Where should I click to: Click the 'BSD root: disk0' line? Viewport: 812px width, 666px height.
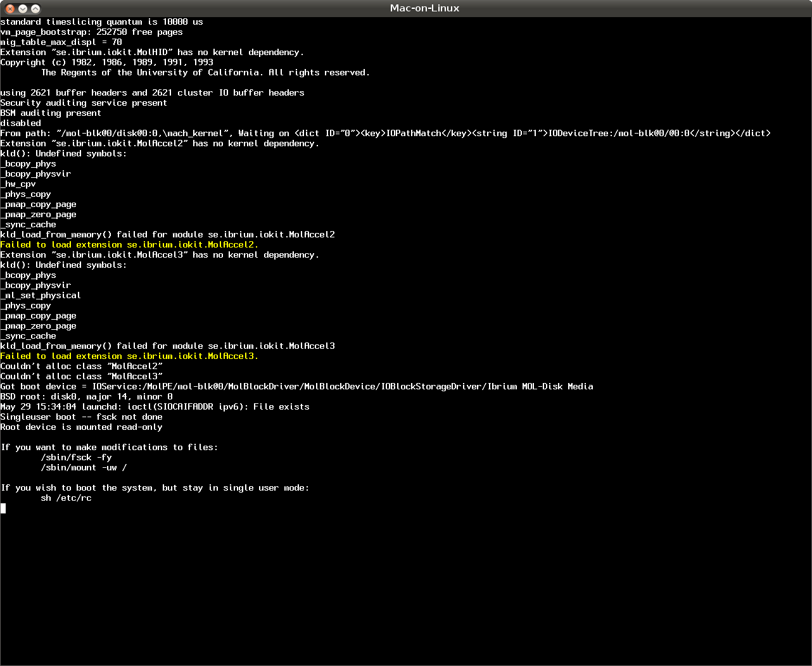click(x=86, y=397)
